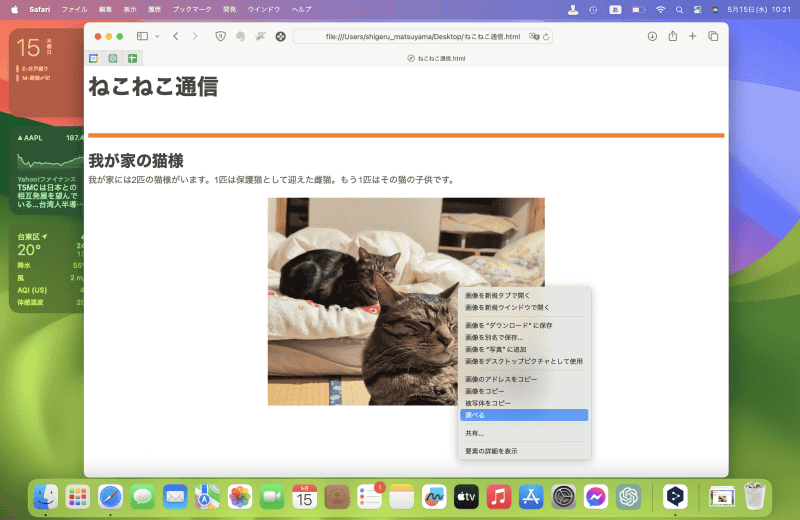Open the Trash in the Dock
The image size is (800, 520).
coord(755,497)
